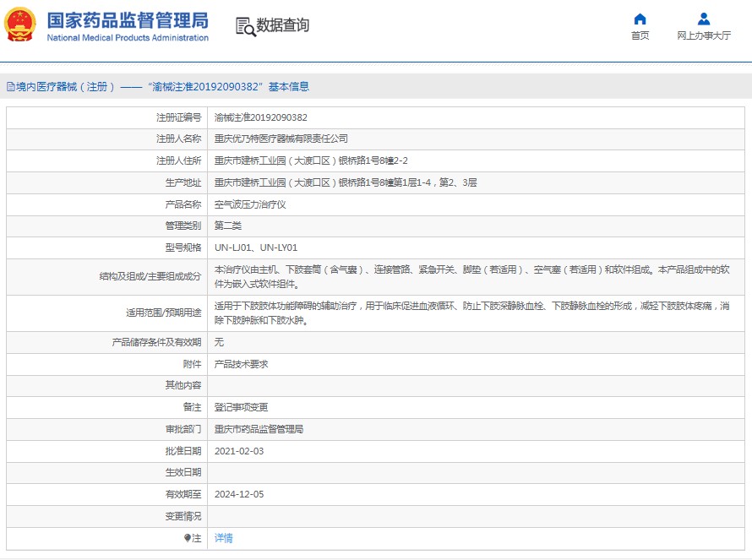Click the 注册证编号 row label
The image size is (752, 560).
pos(178,117)
